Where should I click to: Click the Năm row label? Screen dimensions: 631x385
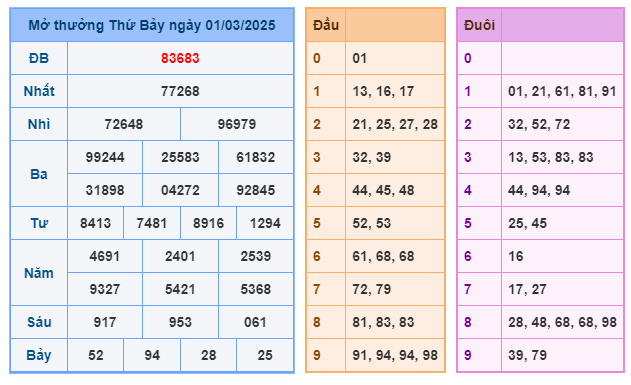(39, 273)
